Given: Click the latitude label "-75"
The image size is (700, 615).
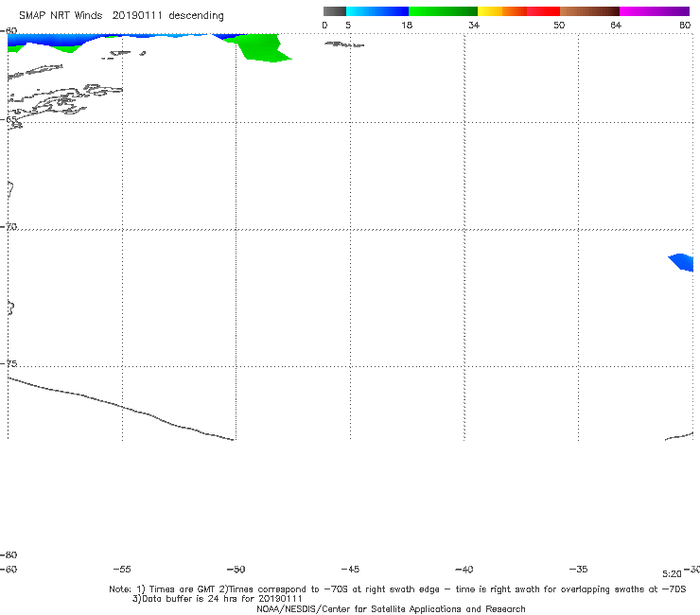Looking at the screenshot, I should (x=9, y=363).
